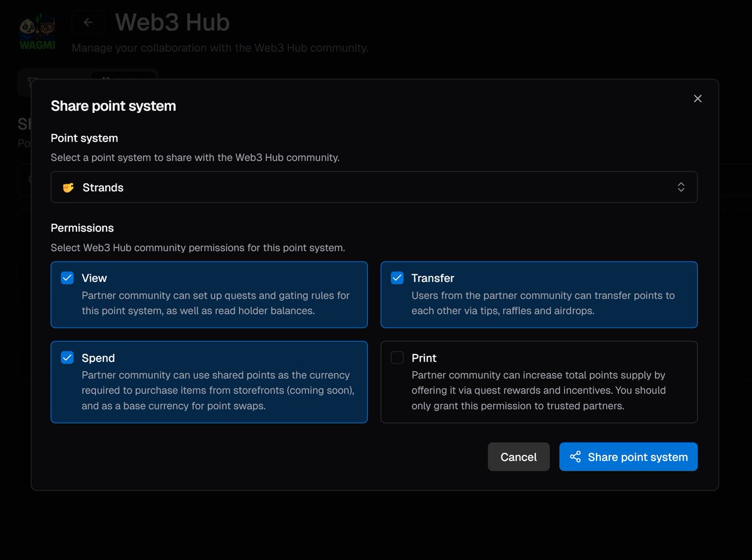
Task: Click the "Point system" section label
Action: (x=85, y=138)
